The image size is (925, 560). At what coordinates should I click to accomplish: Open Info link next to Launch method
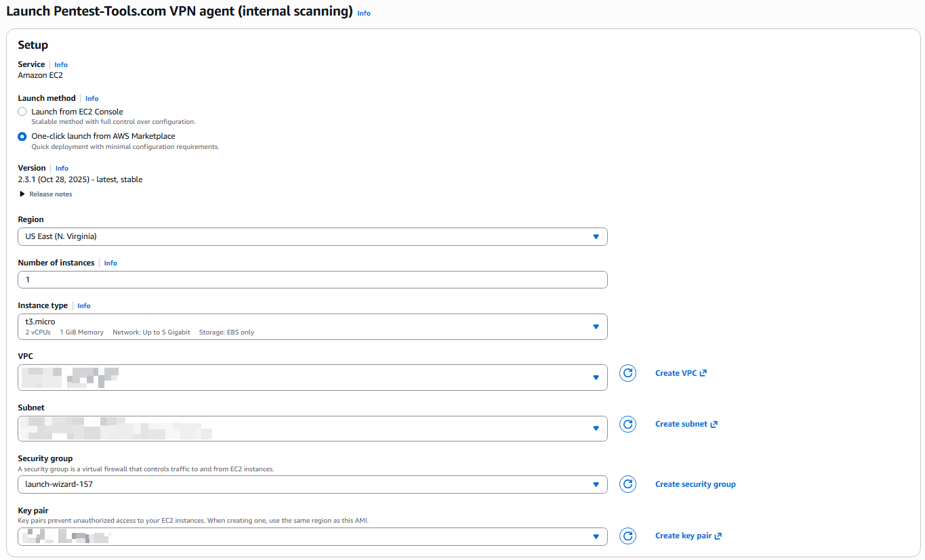point(91,99)
